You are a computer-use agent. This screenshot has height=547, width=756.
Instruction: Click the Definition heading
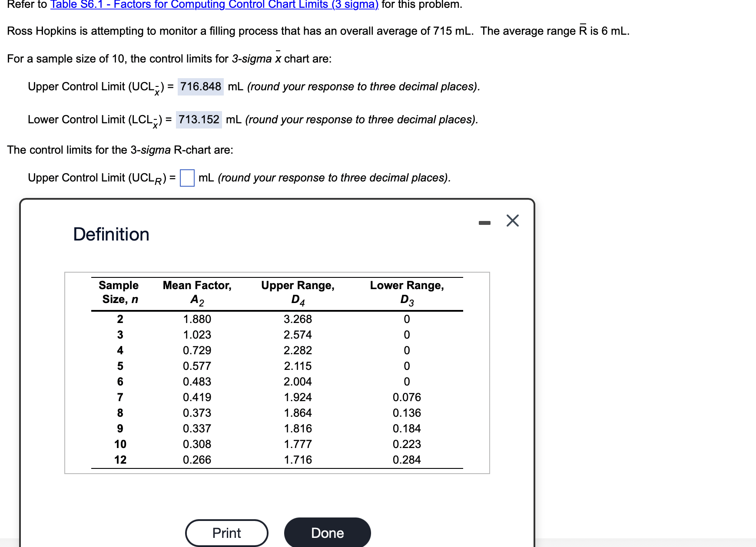pyautogui.click(x=111, y=234)
